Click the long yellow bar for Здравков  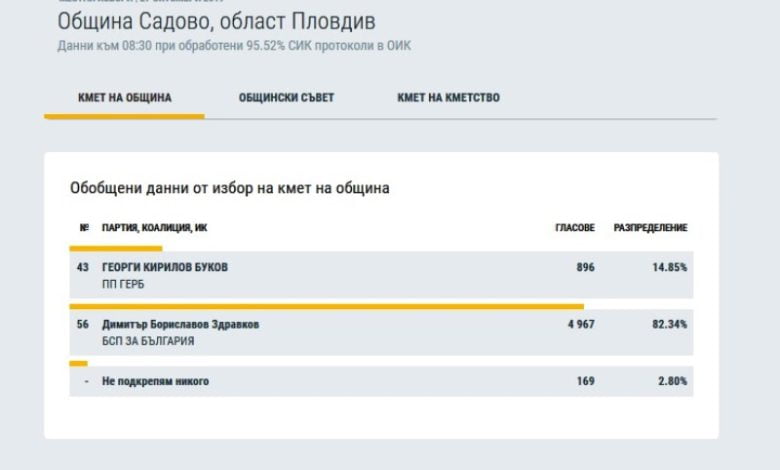click(326, 306)
